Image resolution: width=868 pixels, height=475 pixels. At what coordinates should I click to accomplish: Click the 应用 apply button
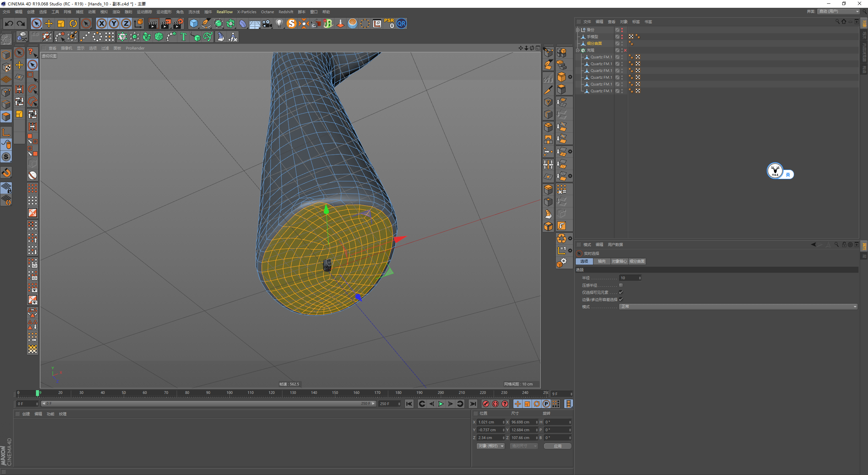pos(557,446)
